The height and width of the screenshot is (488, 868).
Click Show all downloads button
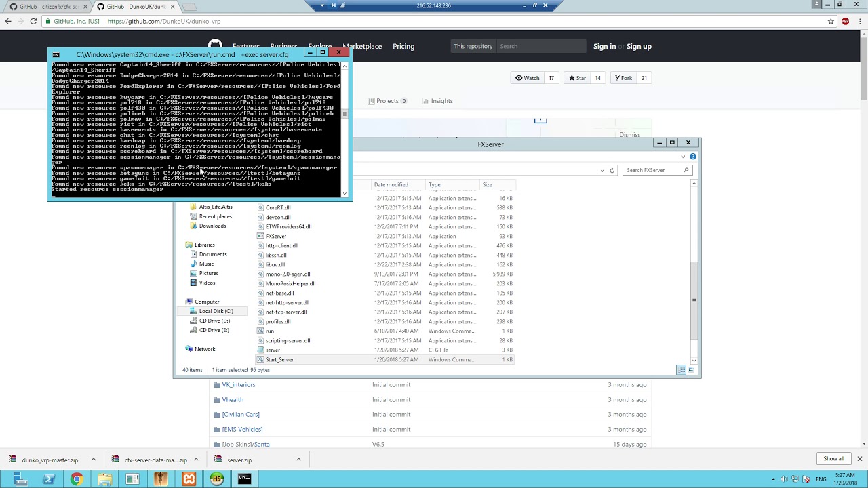pyautogui.click(x=833, y=459)
